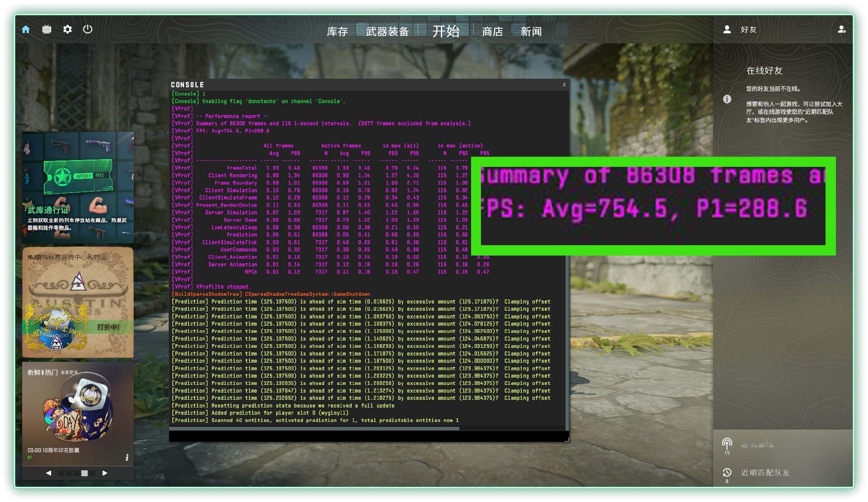
Task: Click the console command input field
Action: (x=368, y=436)
